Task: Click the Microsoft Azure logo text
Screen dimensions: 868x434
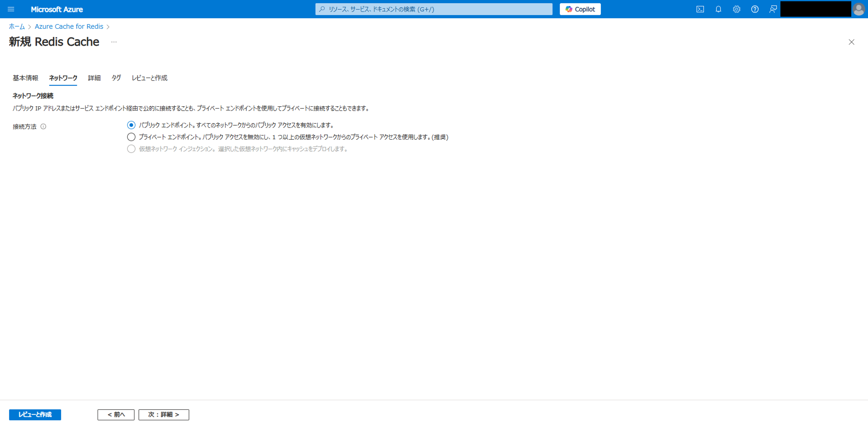Action: point(57,9)
